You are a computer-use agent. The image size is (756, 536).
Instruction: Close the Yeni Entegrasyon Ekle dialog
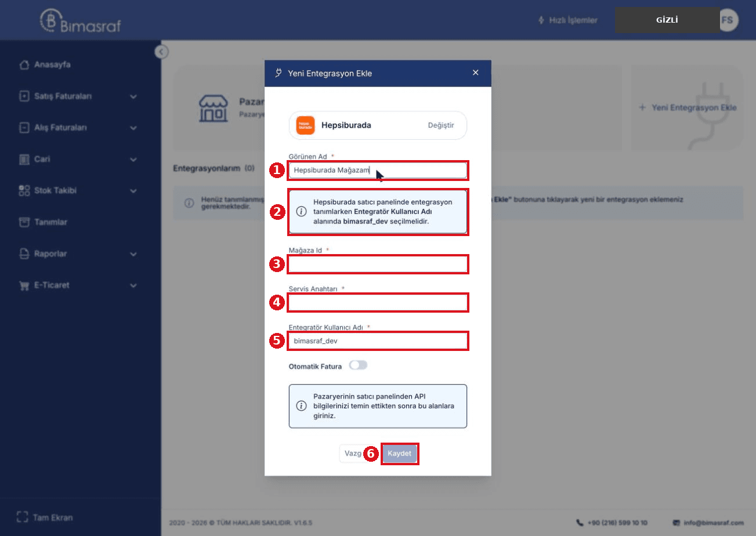pyautogui.click(x=476, y=73)
